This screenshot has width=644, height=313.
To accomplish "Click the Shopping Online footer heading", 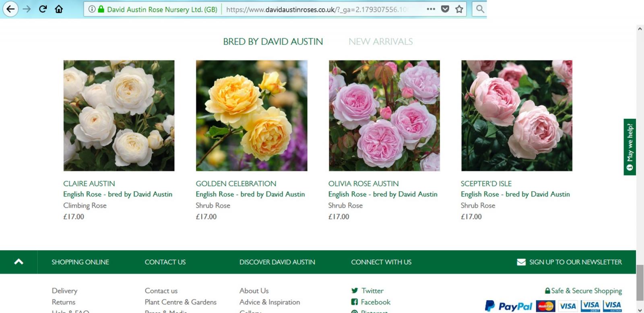I will [x=80, y=262].
